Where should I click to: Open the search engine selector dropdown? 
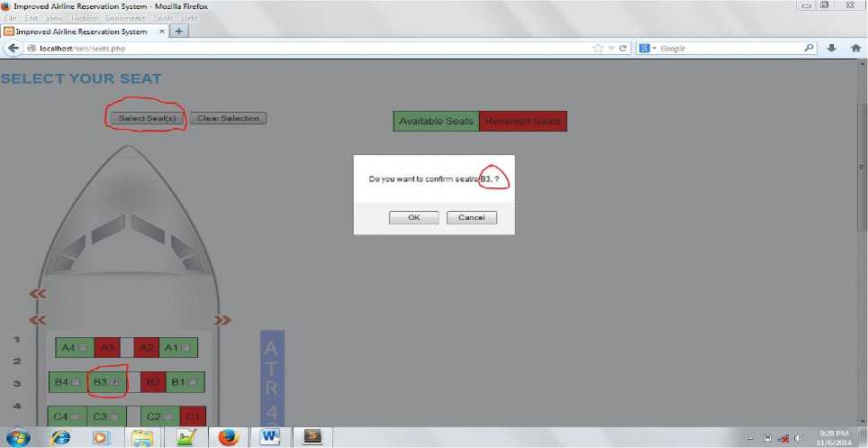(647, 49)
